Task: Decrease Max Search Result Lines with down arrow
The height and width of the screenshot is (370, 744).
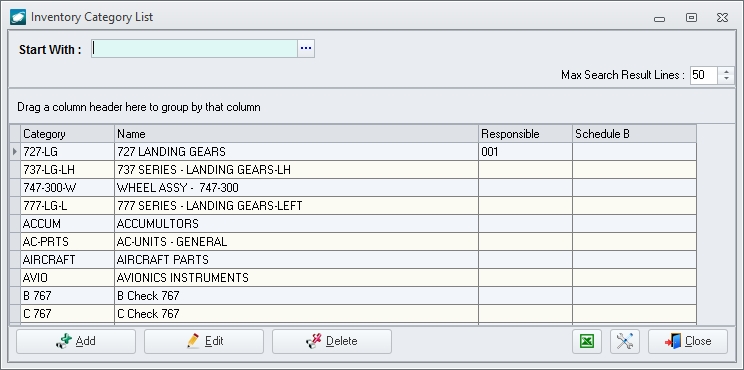Action: pos(726,79)
